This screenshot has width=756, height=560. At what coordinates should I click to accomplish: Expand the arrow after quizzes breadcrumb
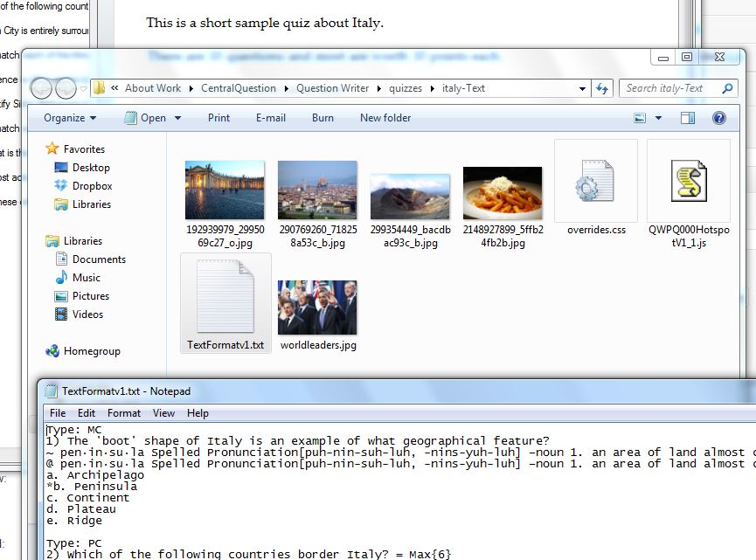pyautogui.click(x=432, y=89)
